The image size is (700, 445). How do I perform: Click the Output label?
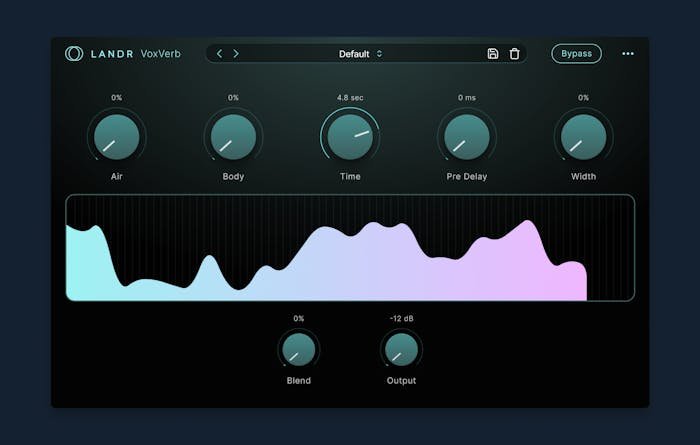tap(401, 380)
